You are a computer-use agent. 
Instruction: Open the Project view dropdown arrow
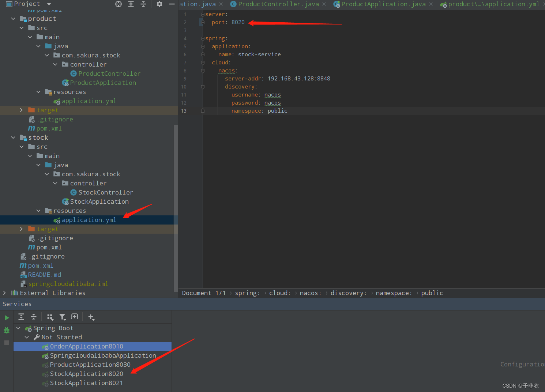[49, 4]
